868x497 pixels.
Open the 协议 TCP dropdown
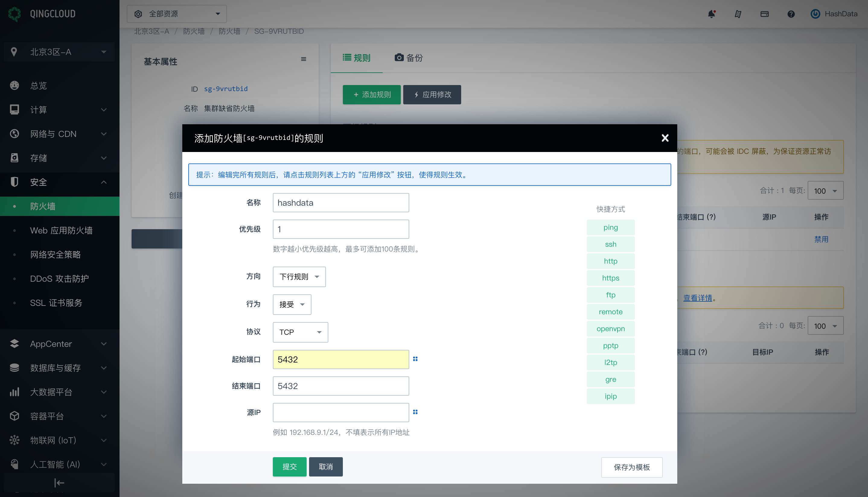(x=300, y=332)
